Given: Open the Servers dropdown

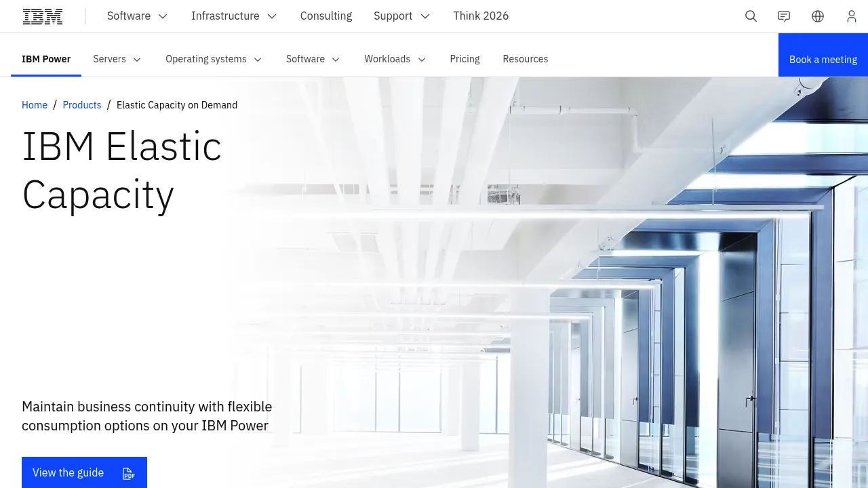Looking at the screenshot, I should click(x=117, y=59).
